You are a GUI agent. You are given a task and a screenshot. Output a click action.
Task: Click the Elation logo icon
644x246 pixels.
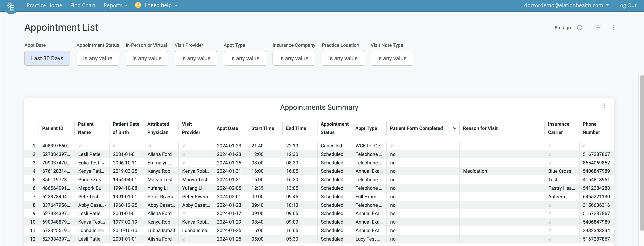coord(11,6)
